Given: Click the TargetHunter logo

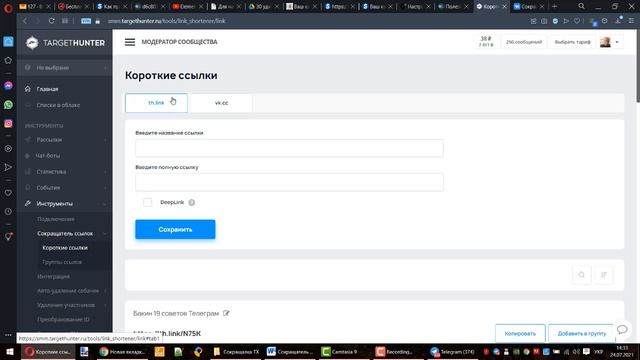Looking at the screenshot, I should click(65, 43).
